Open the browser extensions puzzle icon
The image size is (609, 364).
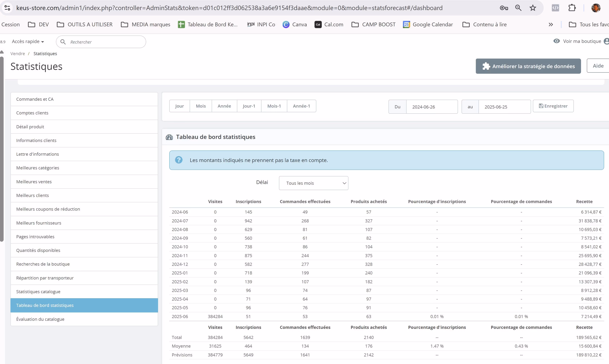572,8
